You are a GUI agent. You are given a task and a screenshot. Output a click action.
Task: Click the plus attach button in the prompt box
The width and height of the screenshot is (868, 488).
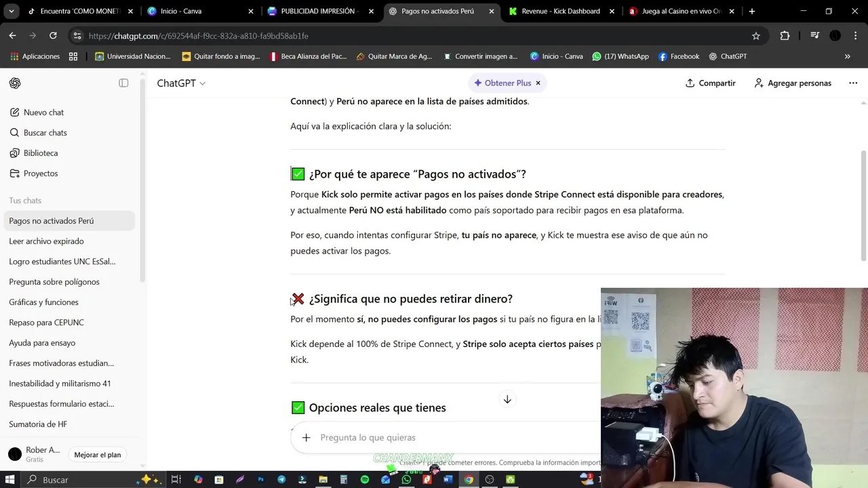pyautogui.click(x=306, y=437)
